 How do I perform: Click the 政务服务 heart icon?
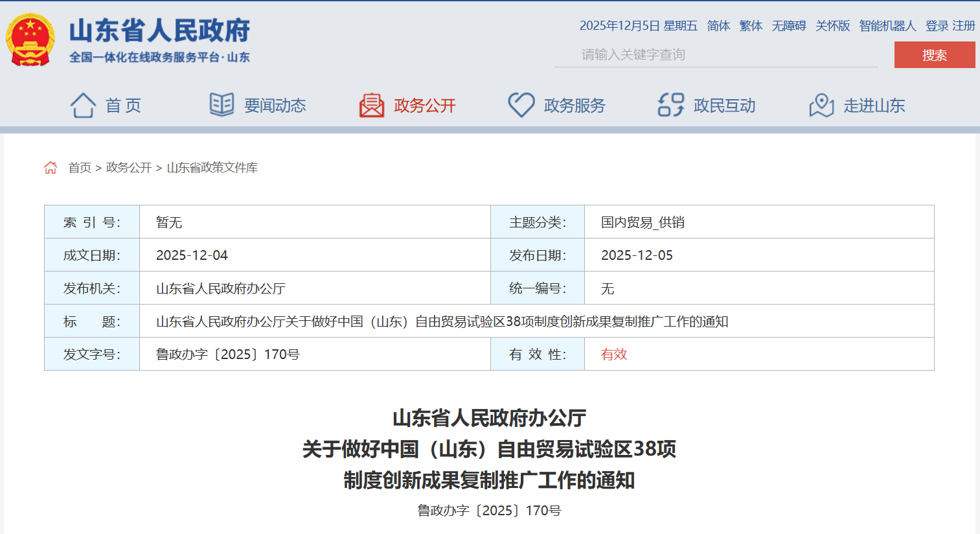tap(521, 105)
